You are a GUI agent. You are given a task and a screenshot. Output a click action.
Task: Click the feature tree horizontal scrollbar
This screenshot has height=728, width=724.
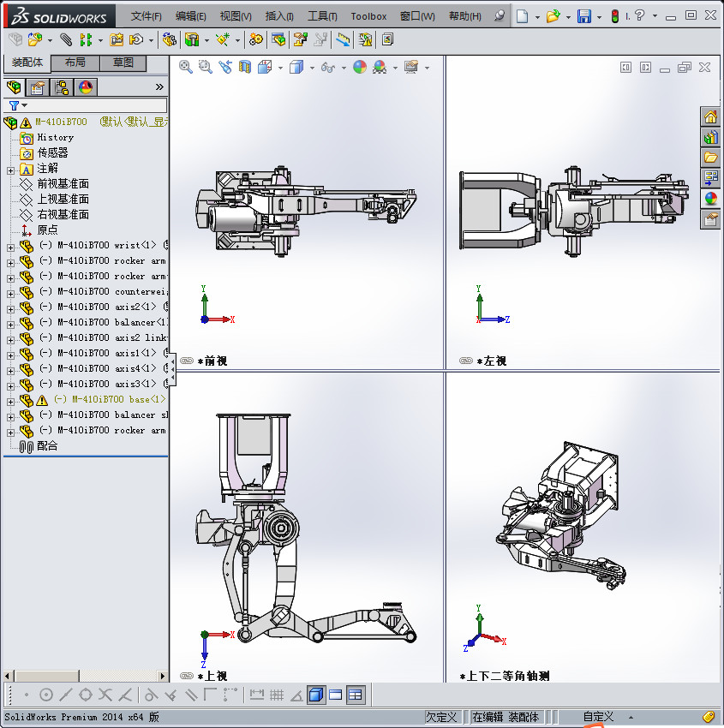point(85,676)
